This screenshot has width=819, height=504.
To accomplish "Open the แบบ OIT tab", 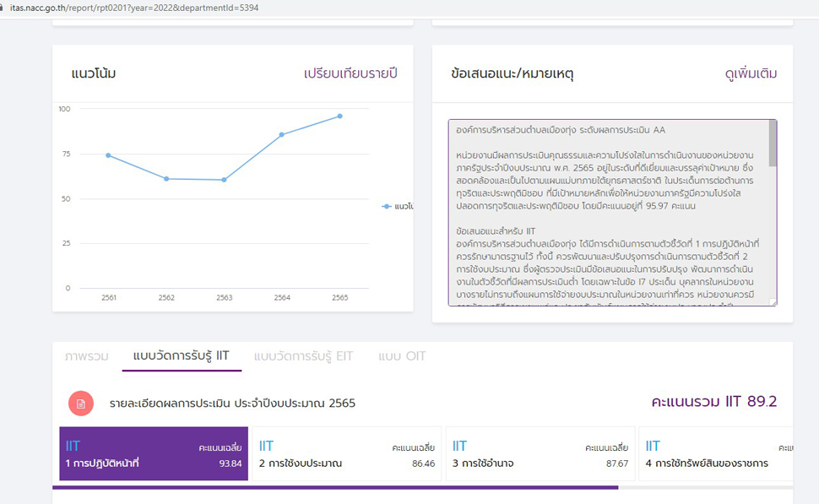I will pos(402,356).
